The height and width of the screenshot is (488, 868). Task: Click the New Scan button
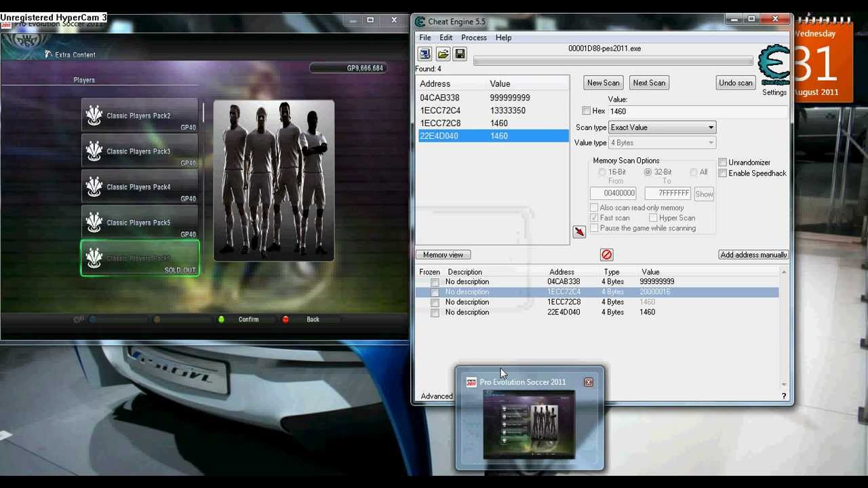pyautogui.click(x=603, y=83)
